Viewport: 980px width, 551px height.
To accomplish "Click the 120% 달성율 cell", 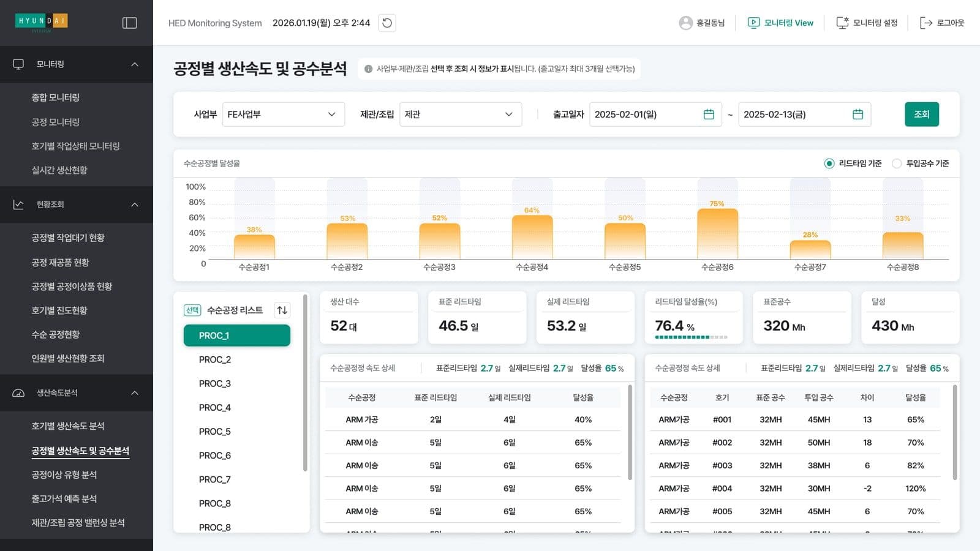I will 916,489.
